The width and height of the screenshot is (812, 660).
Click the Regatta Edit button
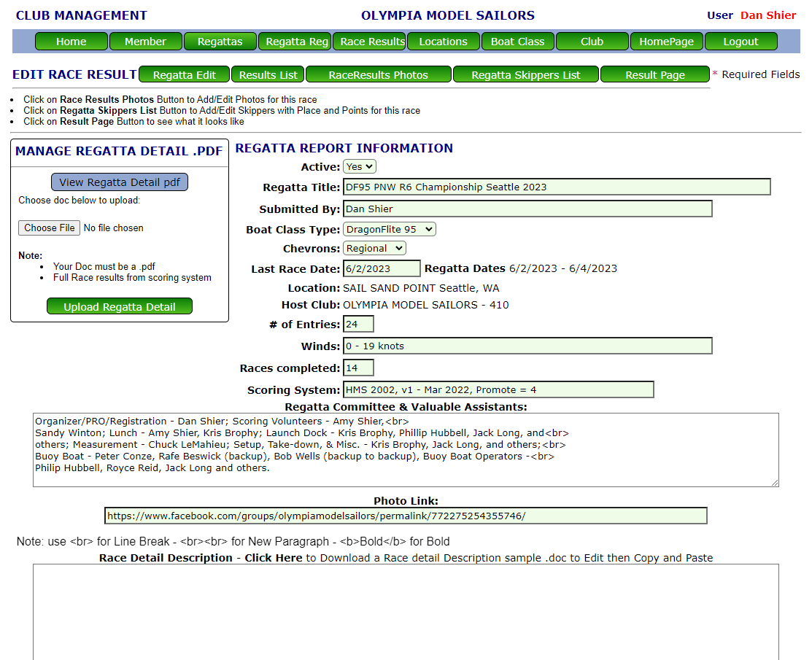[185, 74]
